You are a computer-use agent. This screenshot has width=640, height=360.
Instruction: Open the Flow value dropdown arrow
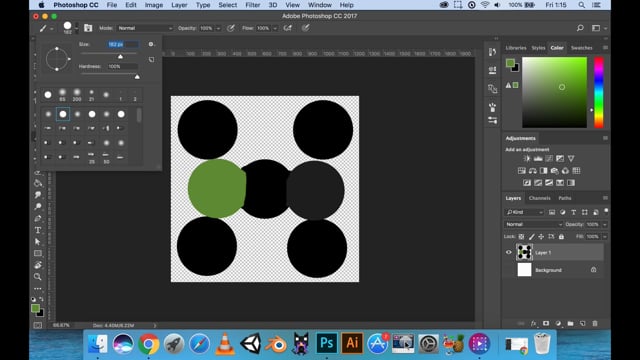275,28
